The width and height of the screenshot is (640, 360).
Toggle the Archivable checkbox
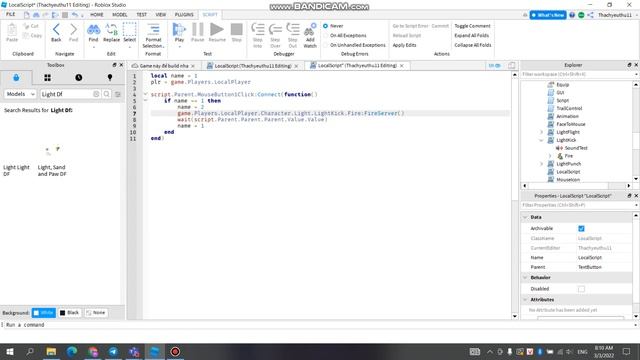pyautogui.click(x=581, y=229)
